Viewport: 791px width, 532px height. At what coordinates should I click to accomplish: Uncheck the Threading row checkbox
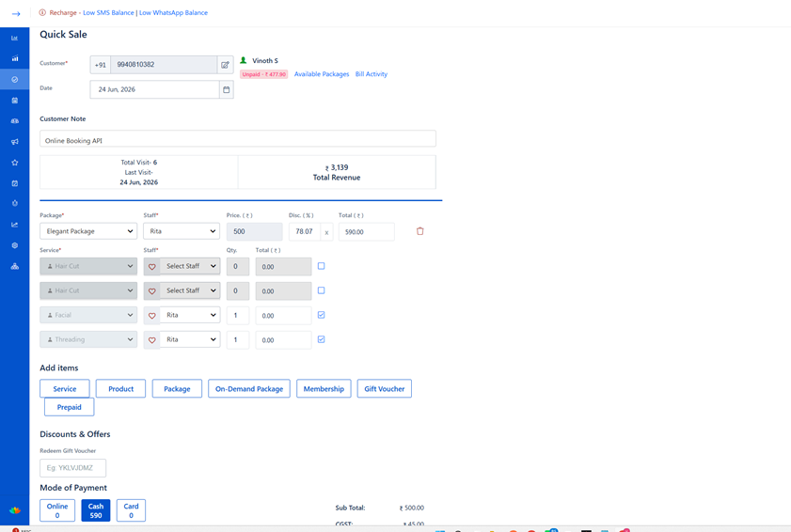(321, 339)
